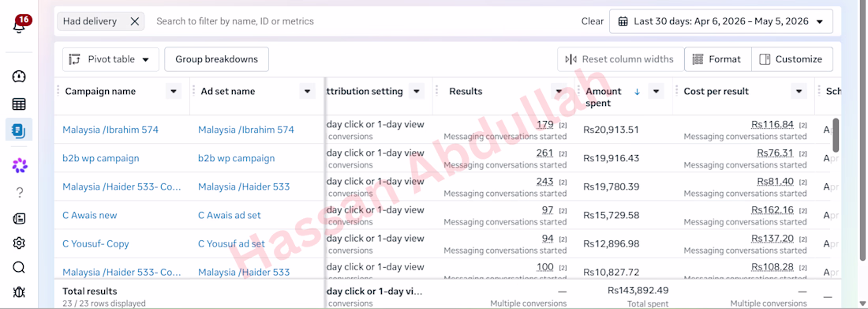Remove the Had delivery filter with X
This screenshot has height=309, width=868.
click(x=134, y=21)
